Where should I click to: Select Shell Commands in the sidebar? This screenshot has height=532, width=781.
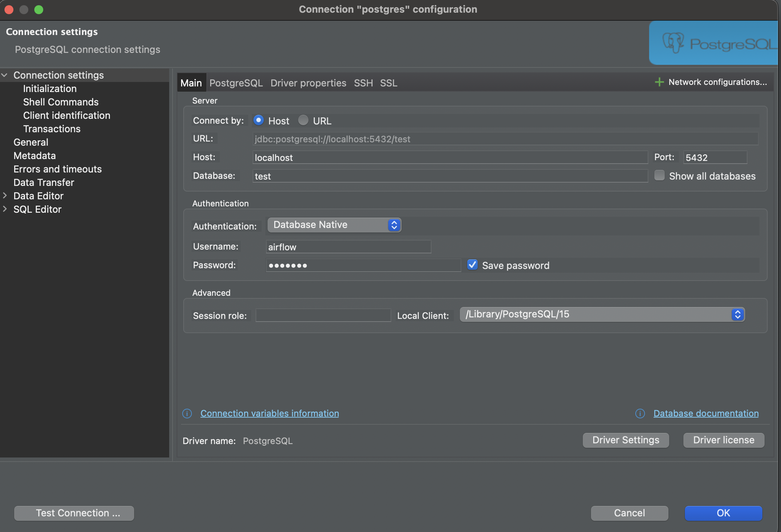tap(61, 102)
